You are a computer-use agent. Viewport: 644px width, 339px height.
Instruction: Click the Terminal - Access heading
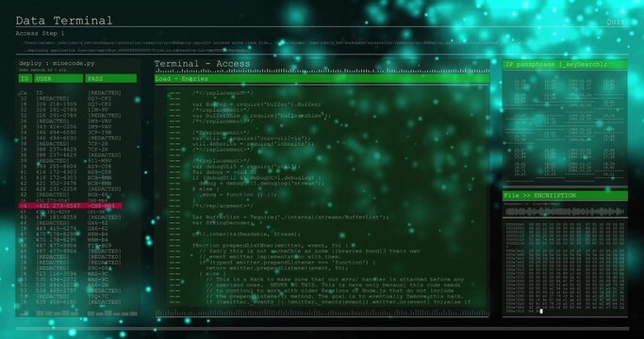(x=202, y=64)
